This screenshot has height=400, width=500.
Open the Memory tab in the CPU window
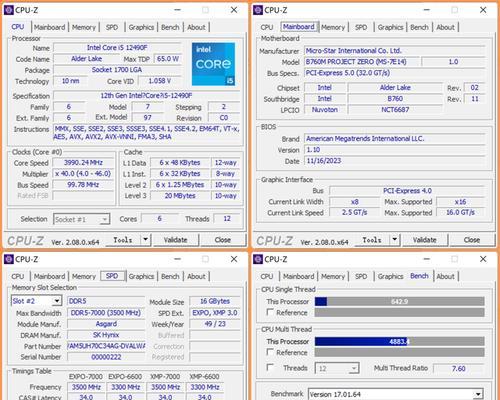[84, 27]
